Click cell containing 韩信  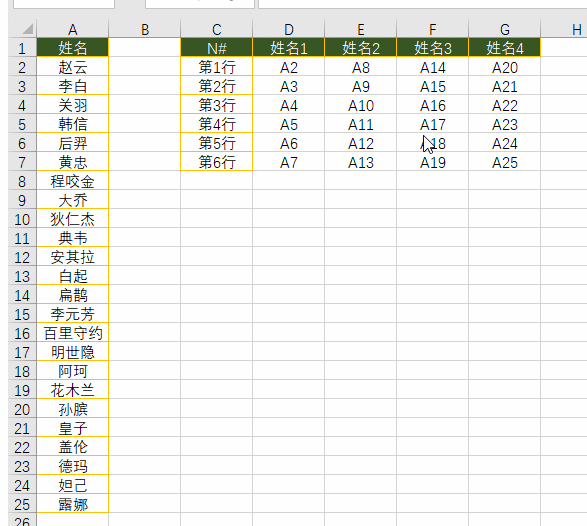(73, 124)
